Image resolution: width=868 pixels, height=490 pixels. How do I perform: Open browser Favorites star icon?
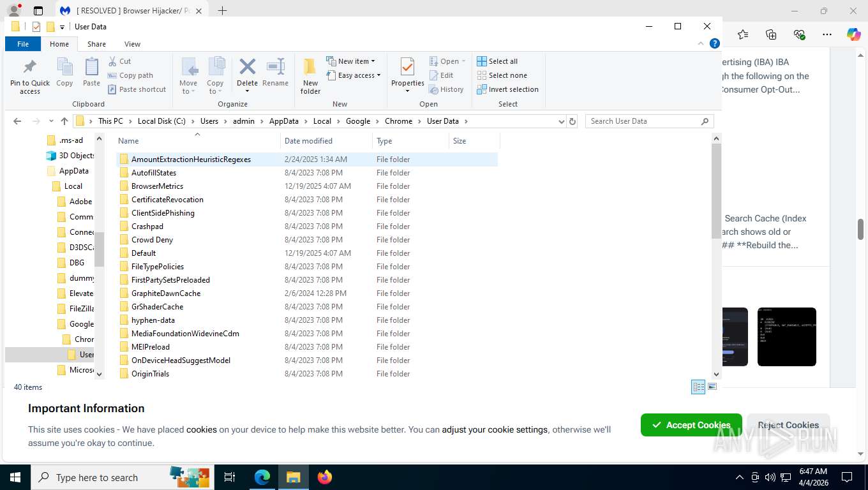pos(743,34)
